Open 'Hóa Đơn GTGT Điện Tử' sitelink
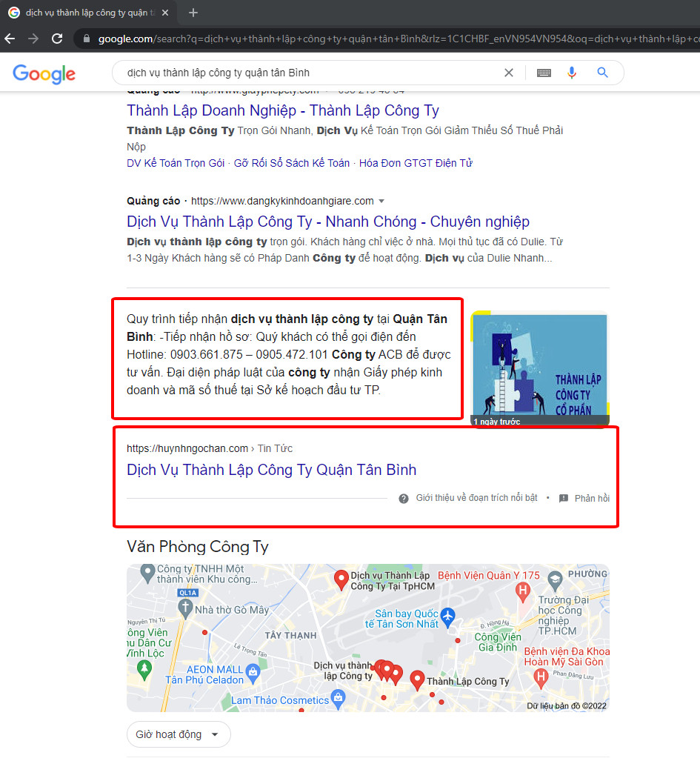Image resolution: width=700 pixels, height=761 pixels. click(416, 163)
